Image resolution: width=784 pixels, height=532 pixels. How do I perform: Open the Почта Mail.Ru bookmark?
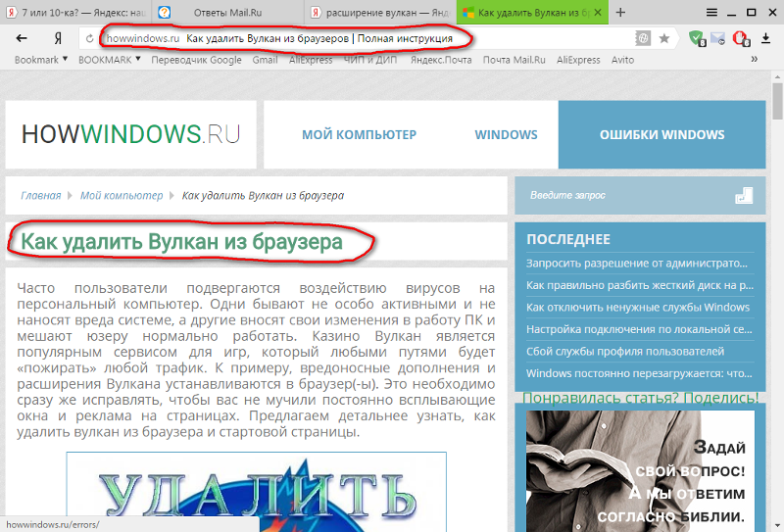click(514, 60)
